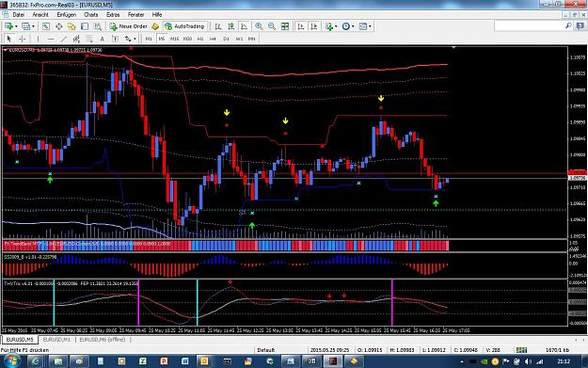This screenshot has width=588, height=368.
Task: Expand the new chart dropdown arrow
Action: click(x=16, y=26)
